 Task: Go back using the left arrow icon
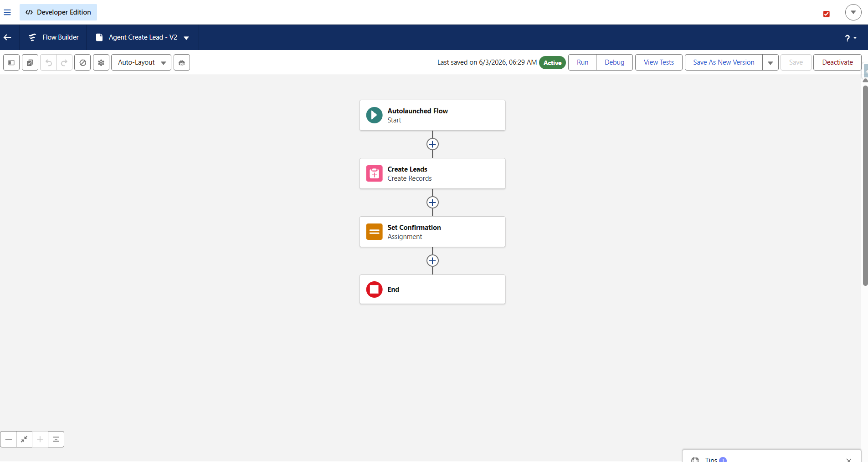8,37
